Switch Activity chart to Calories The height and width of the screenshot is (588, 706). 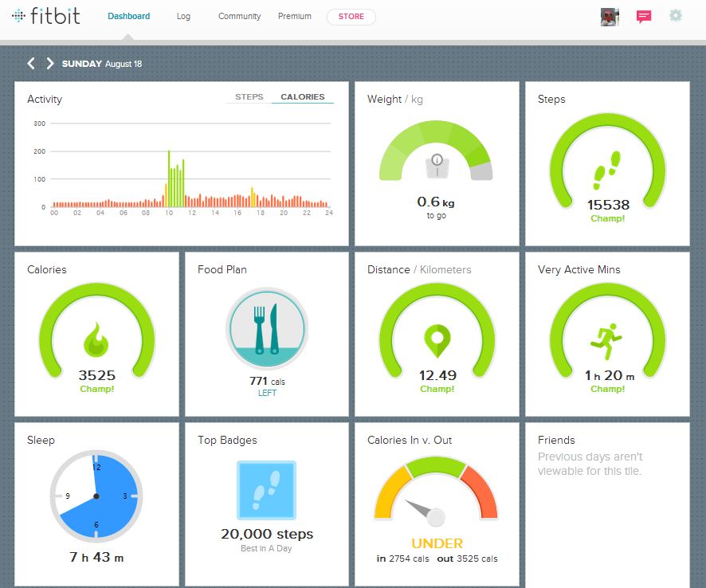(302, 97)
